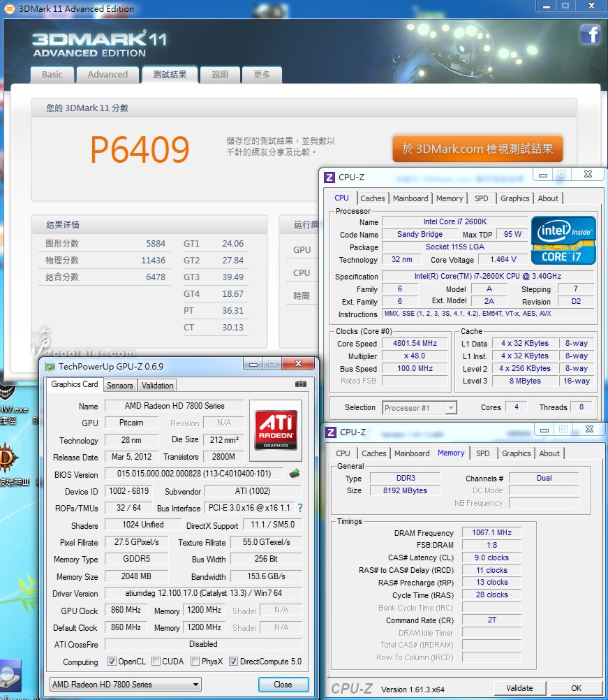The image size is (608, 700).
Task: Open the game desktop icon with letter D
Action: [8, 458]
